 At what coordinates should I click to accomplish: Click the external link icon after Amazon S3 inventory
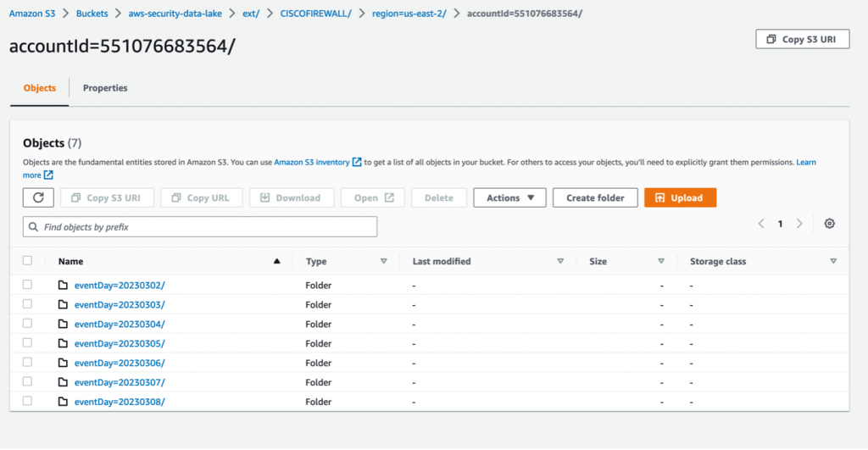click(357, 162)
